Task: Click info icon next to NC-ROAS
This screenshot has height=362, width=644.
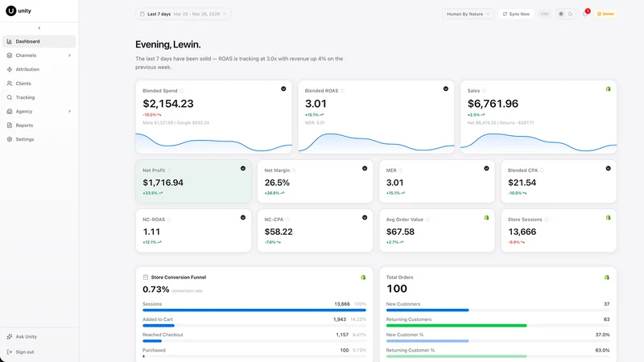Action: pos(169,220)
